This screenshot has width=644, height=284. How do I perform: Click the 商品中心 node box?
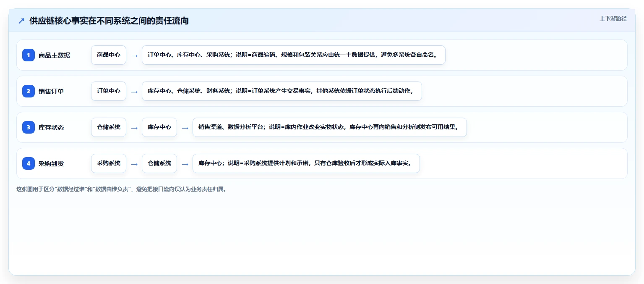109,55
